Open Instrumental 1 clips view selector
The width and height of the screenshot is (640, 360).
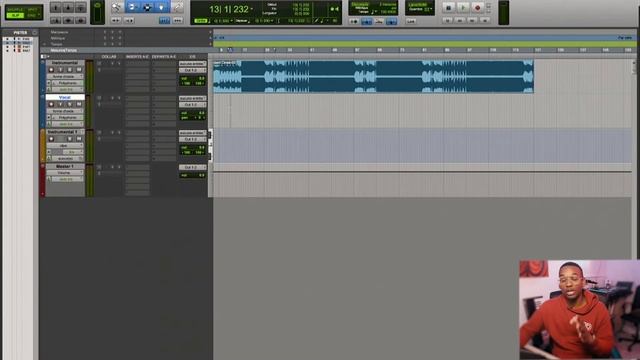(x=65, y=145)
